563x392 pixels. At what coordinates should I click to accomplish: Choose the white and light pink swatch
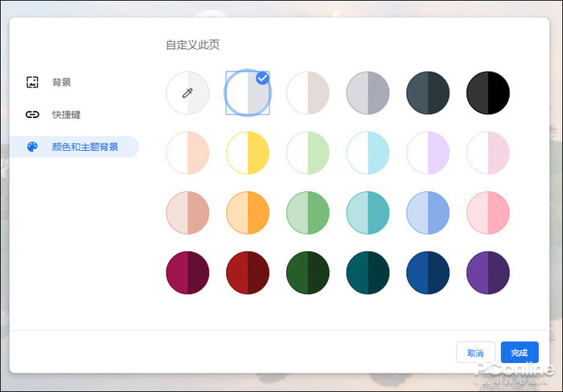[488, 153]
